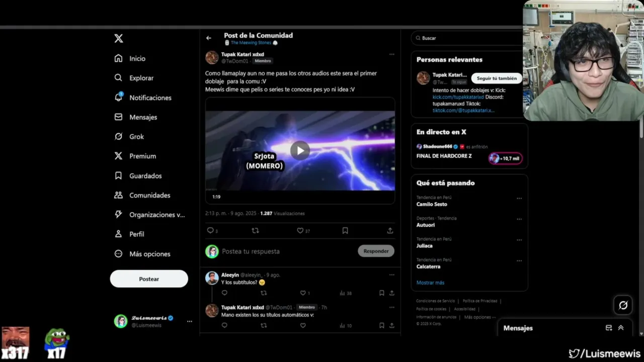The image size is (644, 362).
Task: Open more options on Tupak Katari's post
Action: coord(391,54)
